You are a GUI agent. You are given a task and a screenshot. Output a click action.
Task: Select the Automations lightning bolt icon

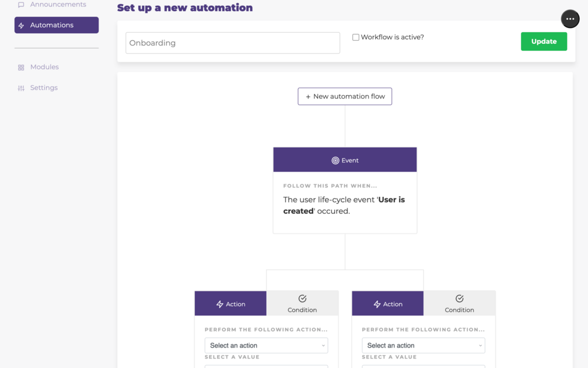[x=22, y=25]
